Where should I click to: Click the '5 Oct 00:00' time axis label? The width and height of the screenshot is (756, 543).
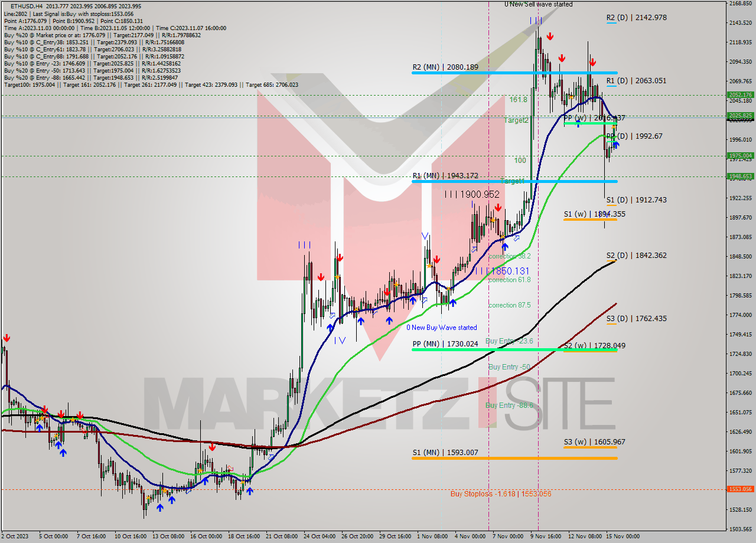(x=53, y=537)
